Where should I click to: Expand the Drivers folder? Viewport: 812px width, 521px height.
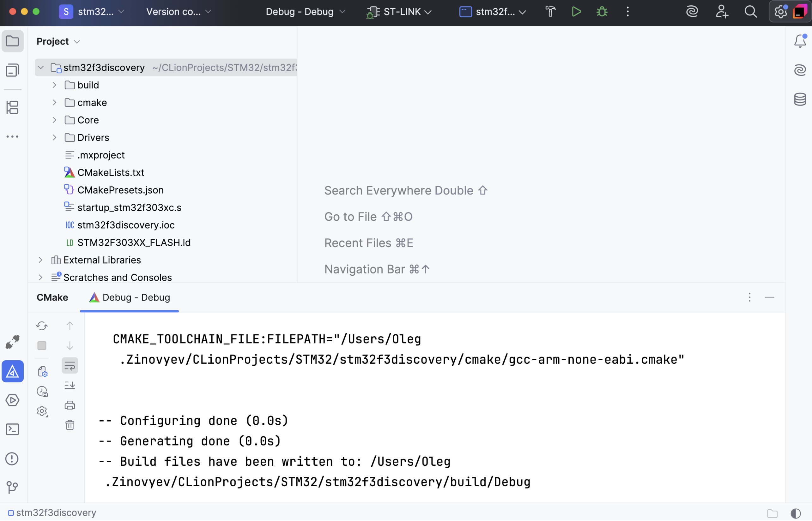click(54, 137)
